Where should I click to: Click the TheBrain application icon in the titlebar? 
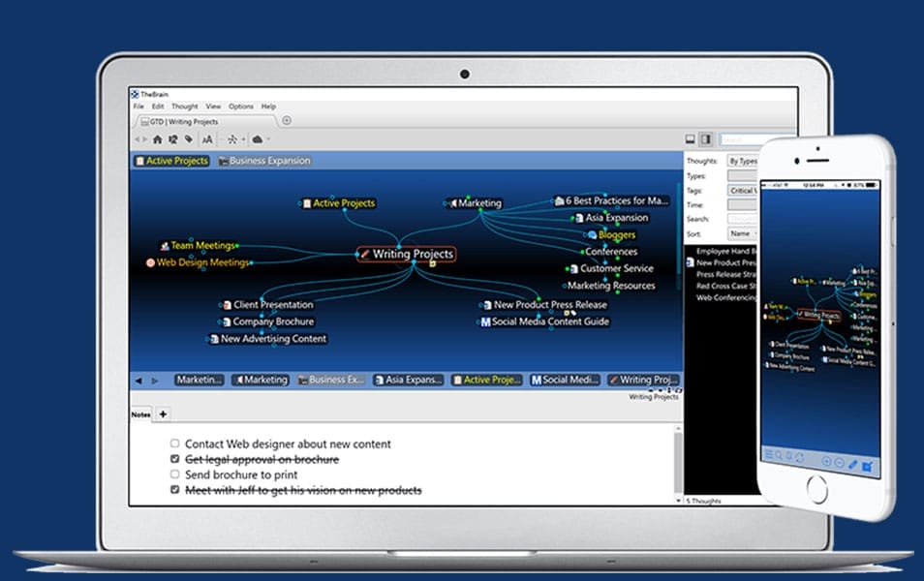point(135,96)
